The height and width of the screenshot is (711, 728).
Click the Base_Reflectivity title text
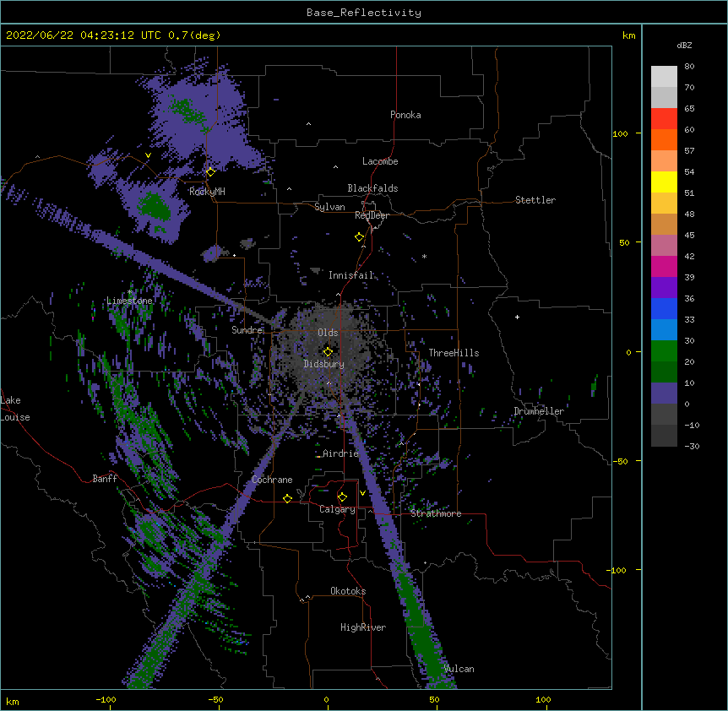pyautogui.click(x=364, y=13)
